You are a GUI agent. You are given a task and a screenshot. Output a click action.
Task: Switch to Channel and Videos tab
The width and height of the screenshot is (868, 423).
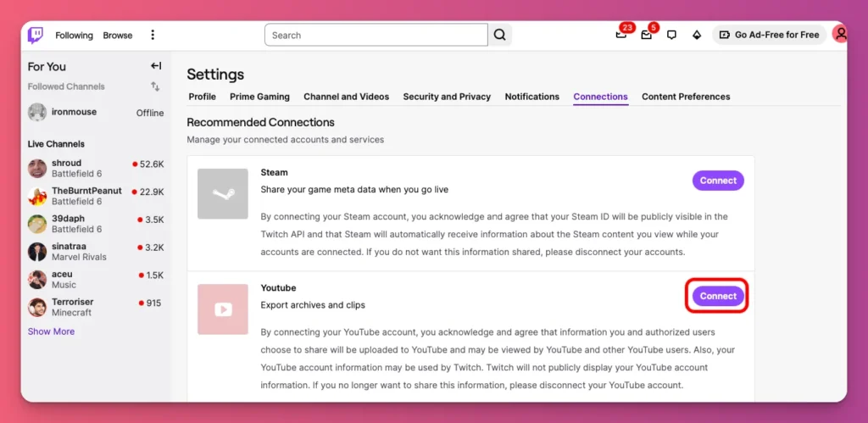tap(346, 97)
